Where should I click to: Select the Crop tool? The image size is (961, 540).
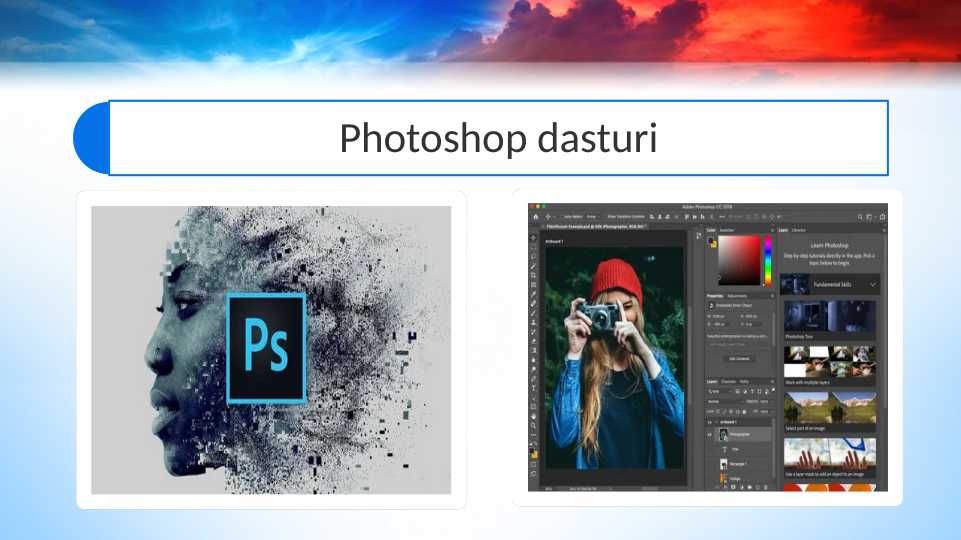(533, 275)
